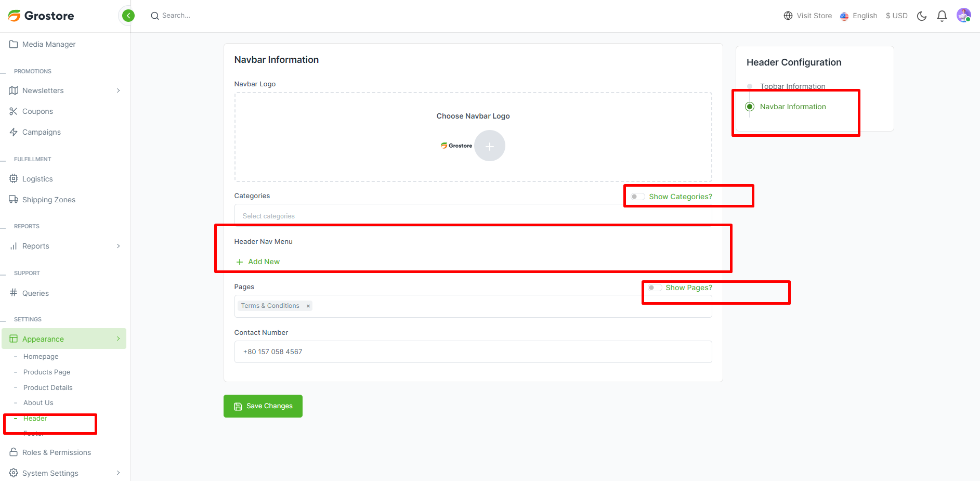Click the plus circle to upload navbar logo
This screenshot has width=980, height=481.
click(x=489, y=146)
